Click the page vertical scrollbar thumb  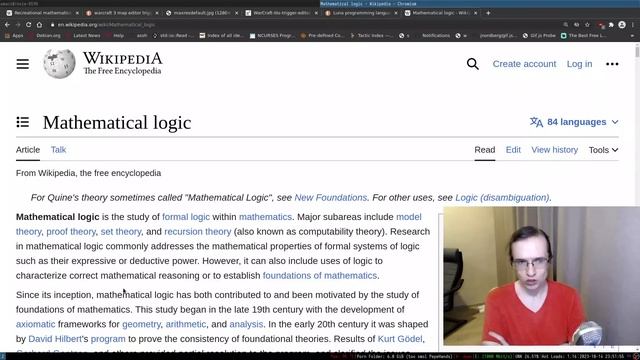point(637,52)
